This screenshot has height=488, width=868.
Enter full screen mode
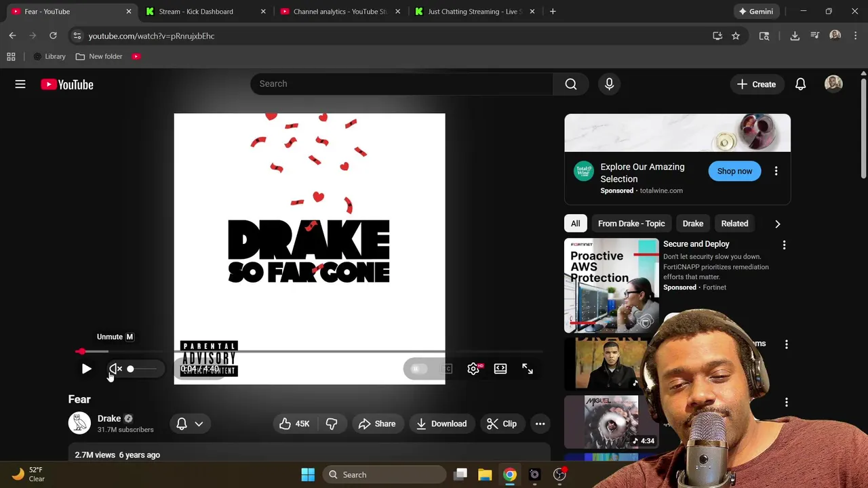[x=528, y=369]
